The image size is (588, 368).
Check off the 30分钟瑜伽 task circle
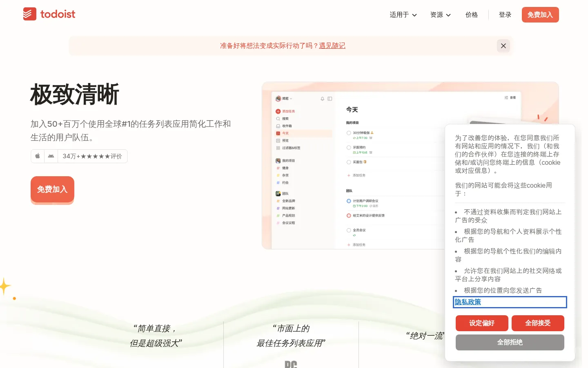(x=349, y=133)
